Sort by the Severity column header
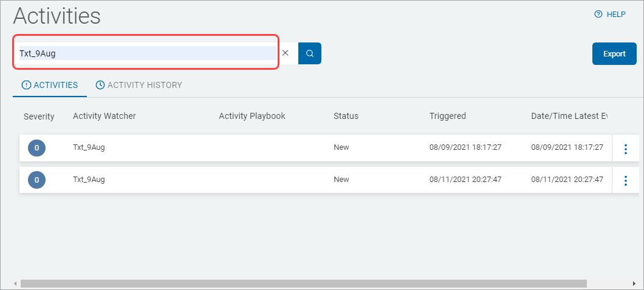 (39, 116)
